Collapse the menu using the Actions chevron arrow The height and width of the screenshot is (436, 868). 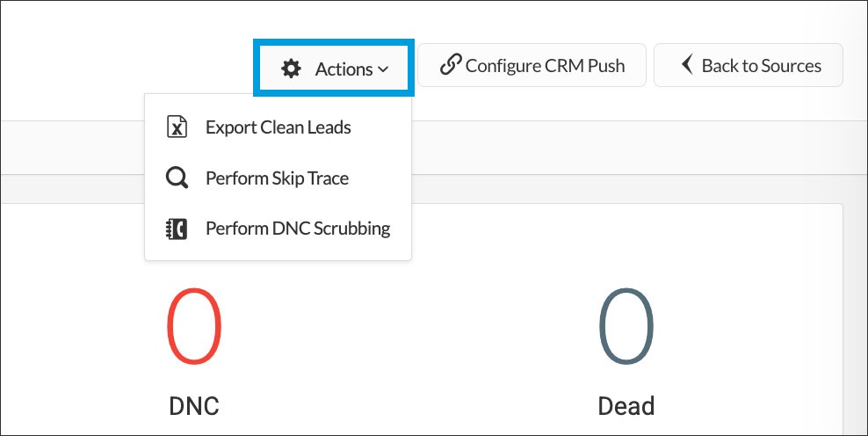(383, 69)
